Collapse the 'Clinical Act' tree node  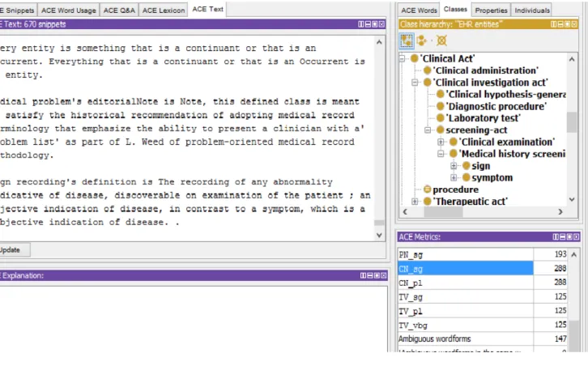(402, 58)
